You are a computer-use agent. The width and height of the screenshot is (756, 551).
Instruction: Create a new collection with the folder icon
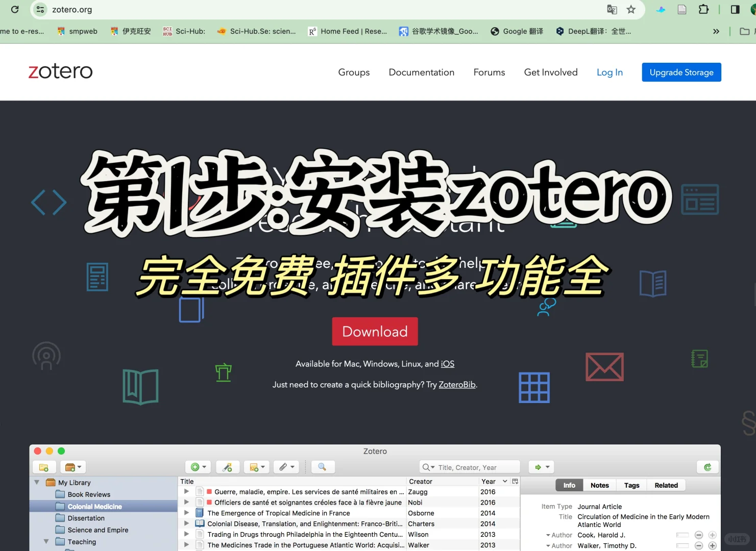[44, 467]
